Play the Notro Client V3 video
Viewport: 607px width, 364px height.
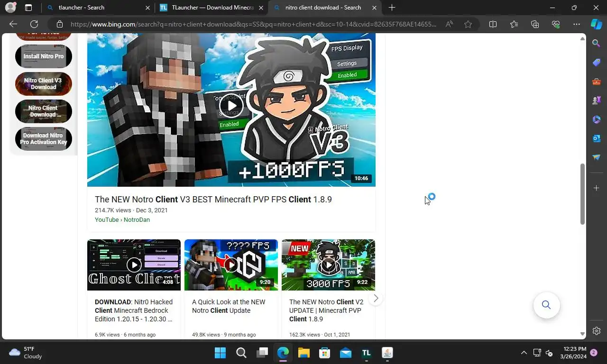pos(231,106)
